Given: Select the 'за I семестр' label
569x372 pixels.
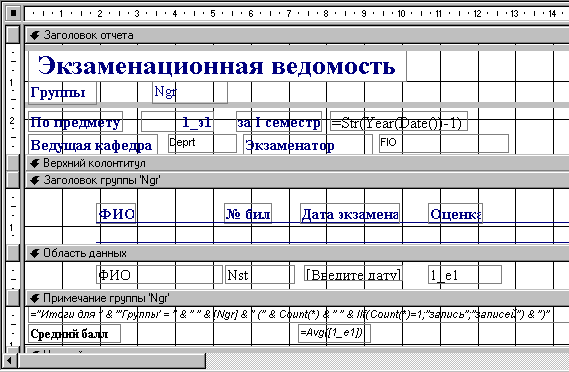Looking at the screenshot, I should tap(279, 122).
